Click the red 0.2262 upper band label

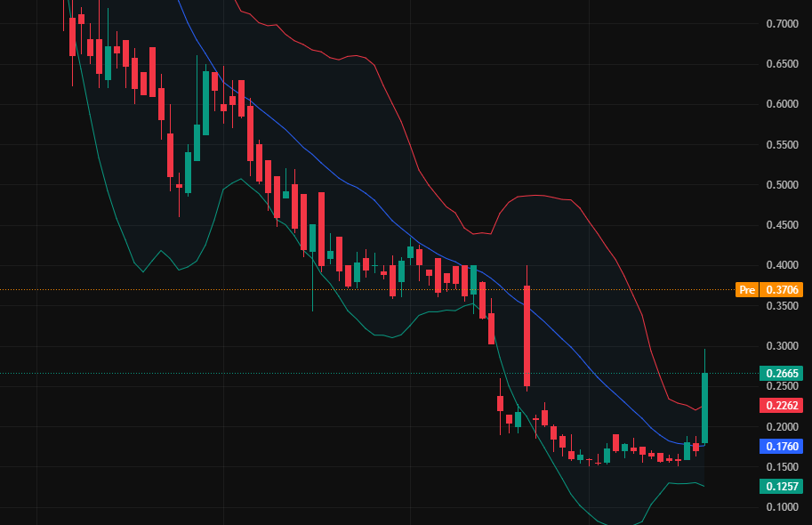click(x=782, y=405)
